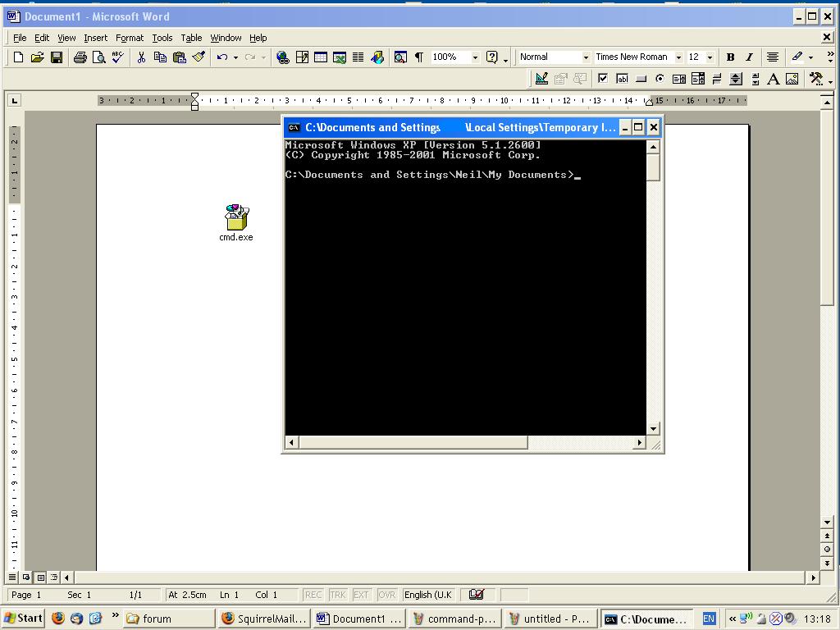Screen dimensions: 840x630
Task: Select the Text Box ActiveX control
Action: tap(623, 78)
